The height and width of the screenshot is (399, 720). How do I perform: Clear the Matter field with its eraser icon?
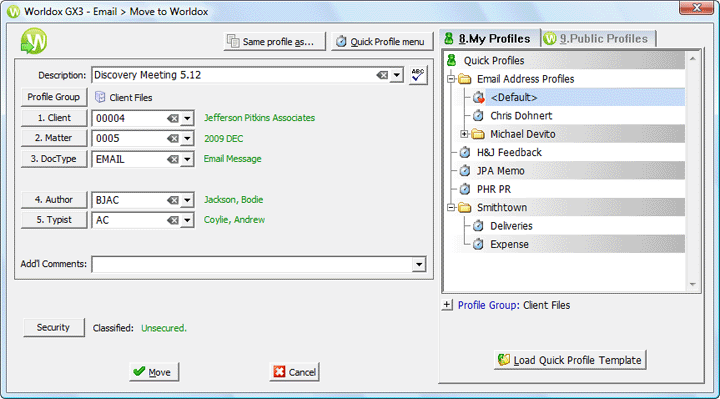tap(173, 138)
